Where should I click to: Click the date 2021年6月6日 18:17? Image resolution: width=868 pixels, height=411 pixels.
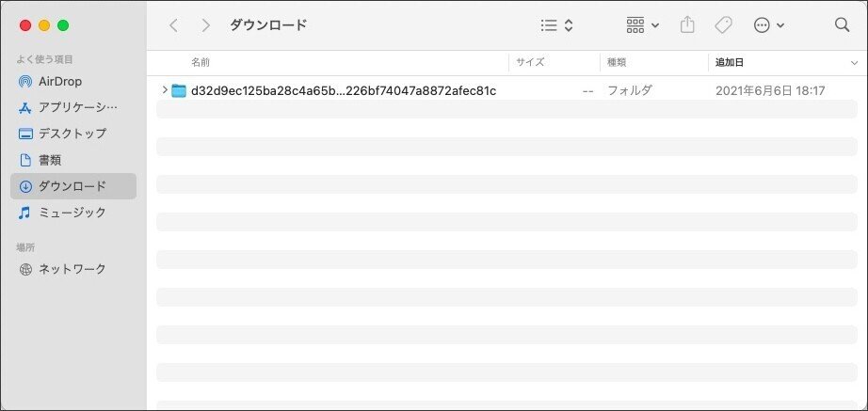(x=770, y=90)
